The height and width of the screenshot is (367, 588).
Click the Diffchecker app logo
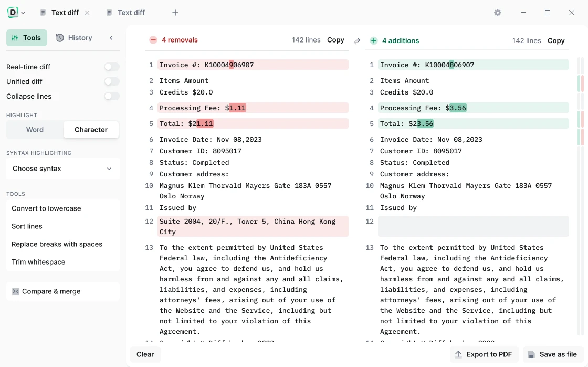point(13,13)
